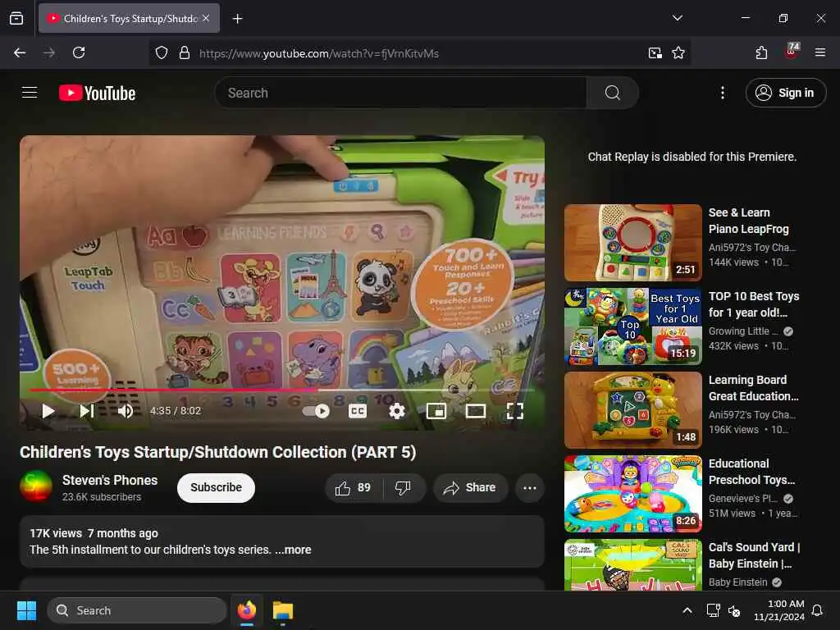840x630 pixels.
Task: Open Windows Start menu
Action: click(x=26, y=610)
